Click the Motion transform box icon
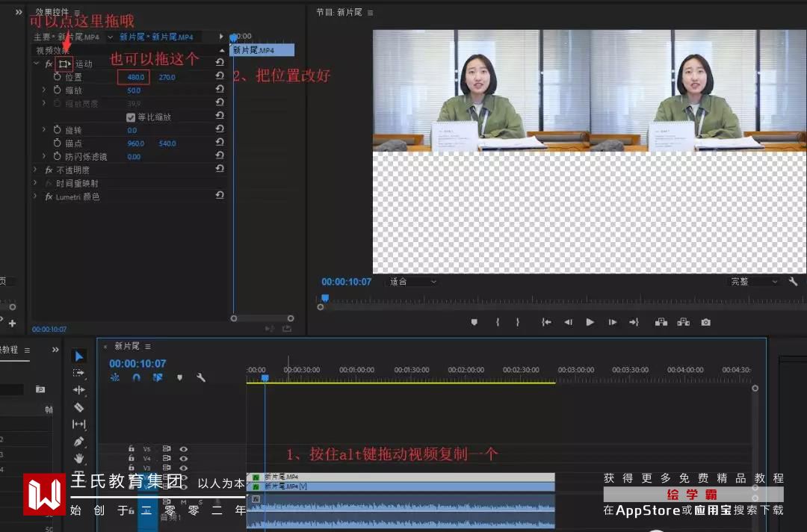807x532 pixels. tap(64, 64)
